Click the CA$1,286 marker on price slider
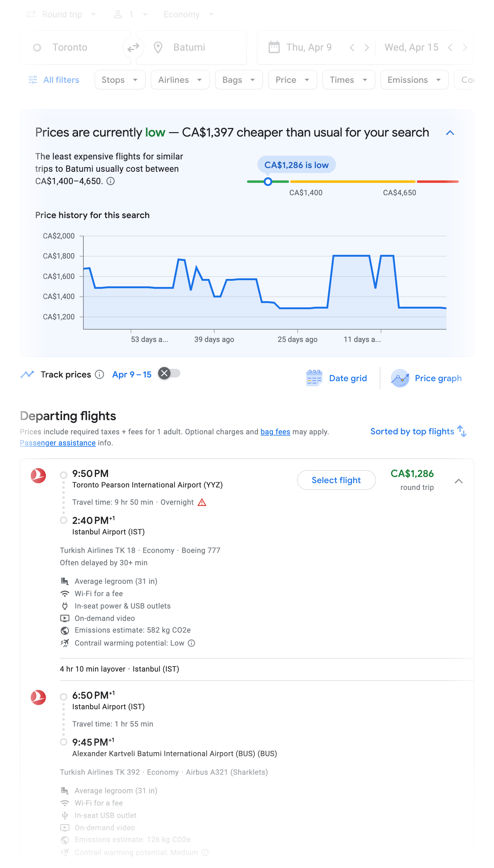This screenshot has height=868, width=494. [268, 182]
